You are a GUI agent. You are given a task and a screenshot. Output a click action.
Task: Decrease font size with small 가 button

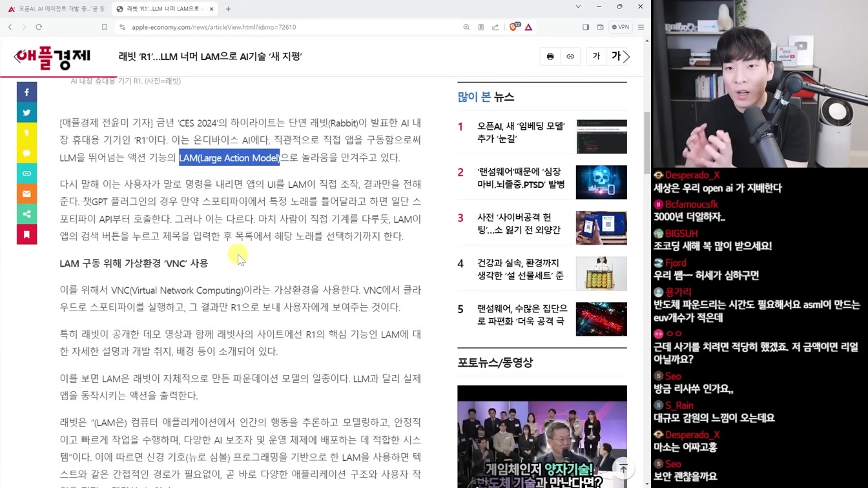point(596,57)
